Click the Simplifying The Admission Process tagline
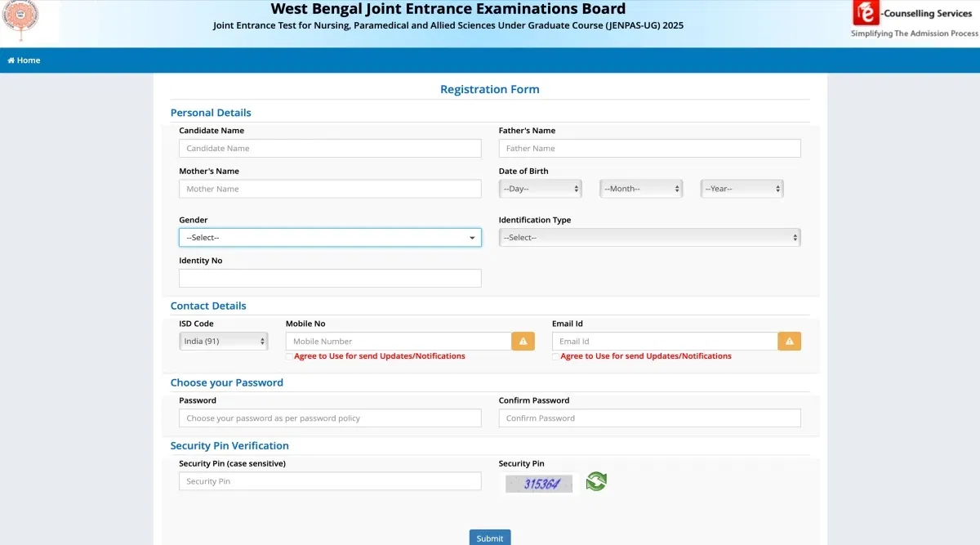 click(x=914, y=34)
